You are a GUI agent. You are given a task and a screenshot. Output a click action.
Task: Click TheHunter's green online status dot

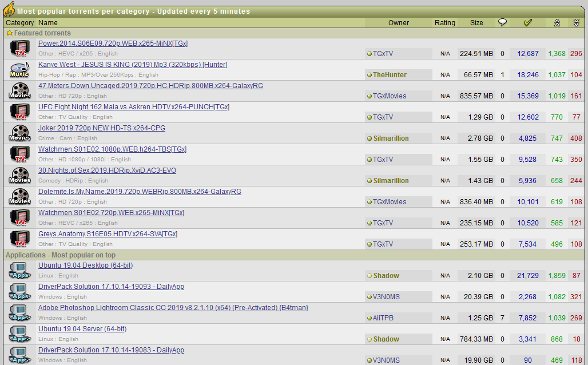pyautogui.click(x=370, y=75)
